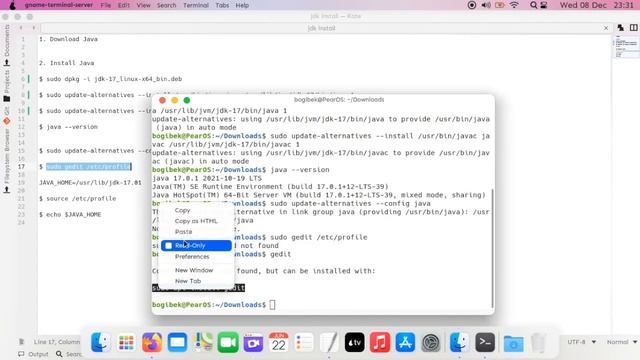Viewport: 640px width, 360px height.
Task: Open the Tabs menu
Action: tap(222, 5)
